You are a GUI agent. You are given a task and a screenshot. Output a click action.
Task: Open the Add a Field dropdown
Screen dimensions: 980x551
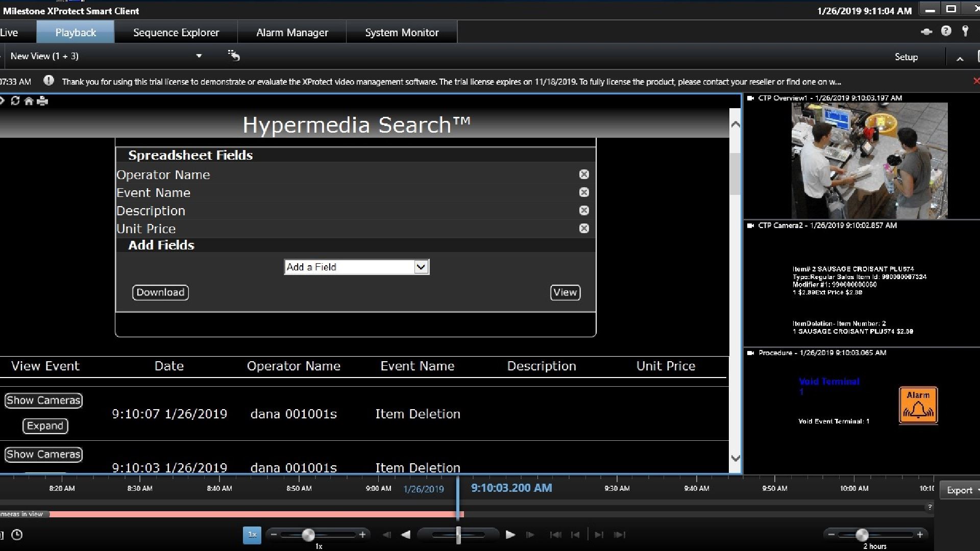[x=356, y=267]
